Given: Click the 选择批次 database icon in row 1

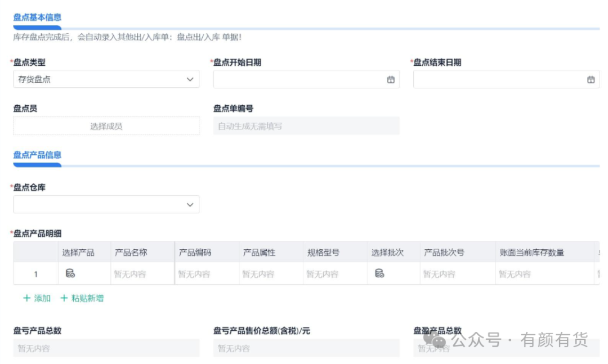Looking at the screenshot, I should [x=379, y=273].
